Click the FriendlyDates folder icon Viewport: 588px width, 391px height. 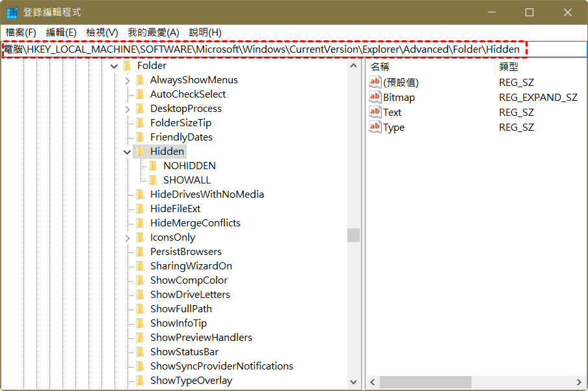(140, 137)
